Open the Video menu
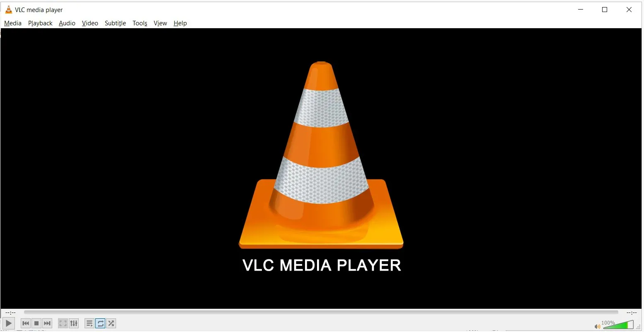644x332 pixels. point(90,23)
